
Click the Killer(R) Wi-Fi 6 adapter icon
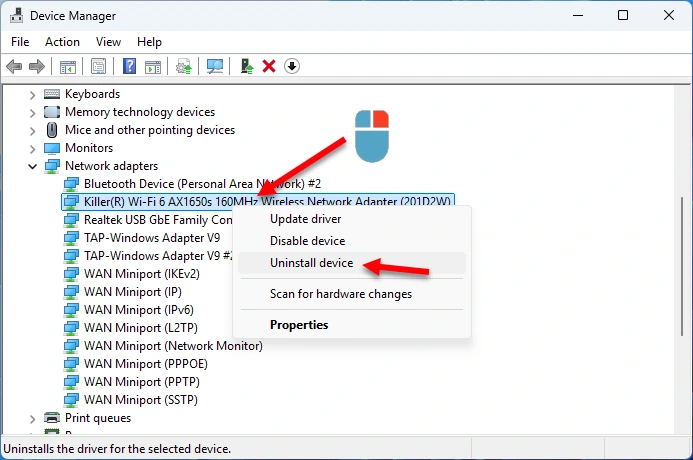[x=71, y=202]
